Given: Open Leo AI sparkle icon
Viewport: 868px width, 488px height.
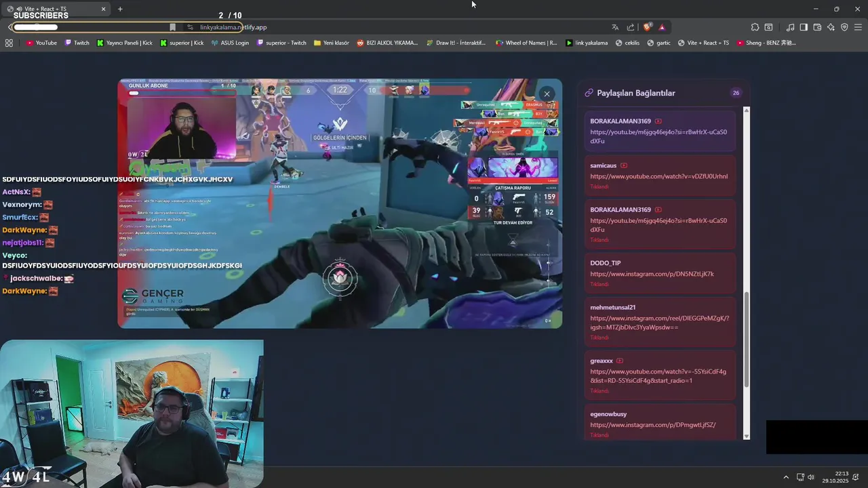Looking at the screenshot, I should pos(831,27).
